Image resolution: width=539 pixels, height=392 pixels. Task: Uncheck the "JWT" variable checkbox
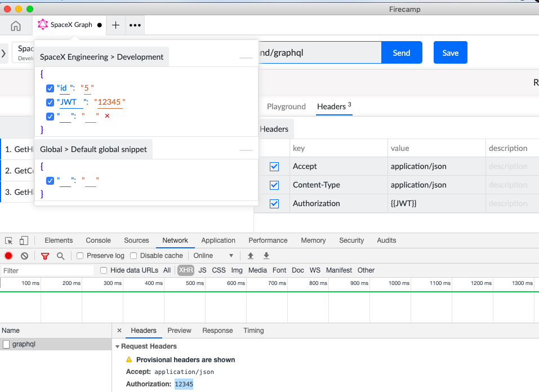pyautogui.click(x=50, y=103)
